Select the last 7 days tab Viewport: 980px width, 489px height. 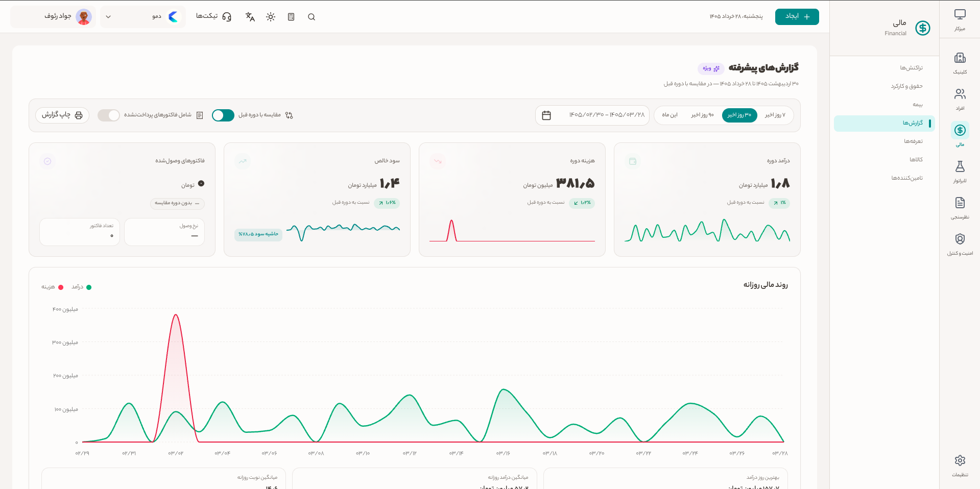(775, 115)
